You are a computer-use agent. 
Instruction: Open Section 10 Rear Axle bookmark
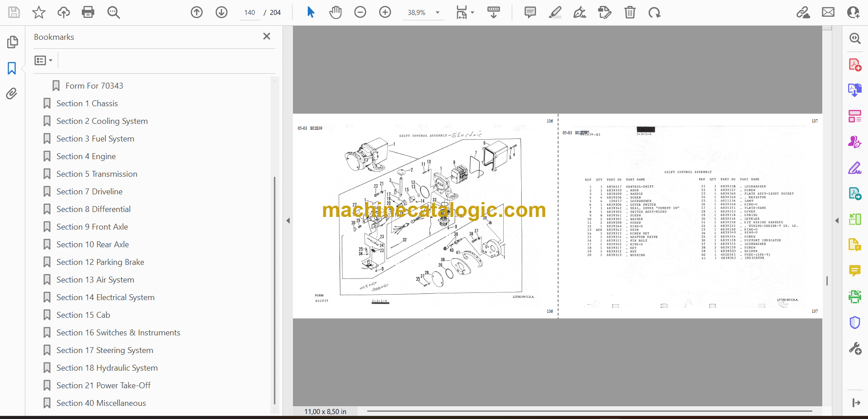(x=92, y=245)
